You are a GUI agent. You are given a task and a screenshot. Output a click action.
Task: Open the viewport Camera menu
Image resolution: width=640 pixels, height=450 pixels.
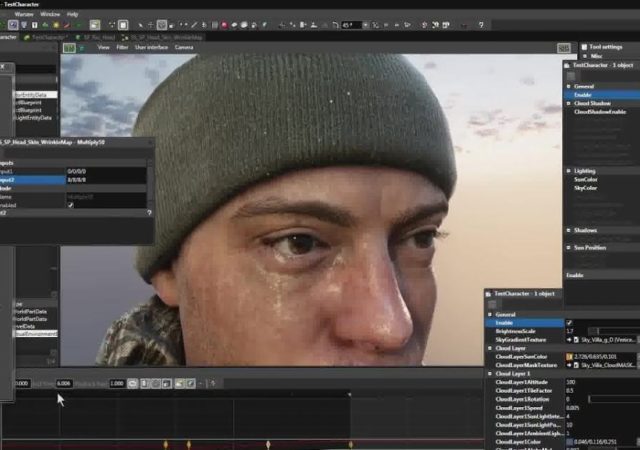point(185,47)
